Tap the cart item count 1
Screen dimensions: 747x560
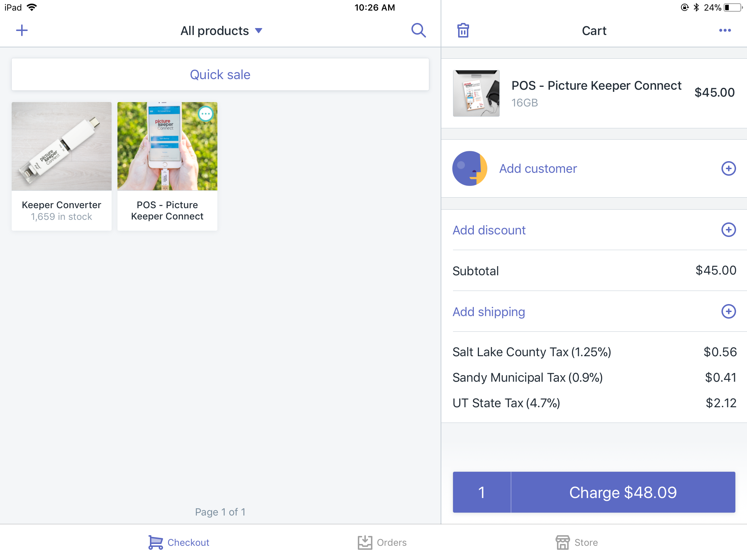pos(482,492)
